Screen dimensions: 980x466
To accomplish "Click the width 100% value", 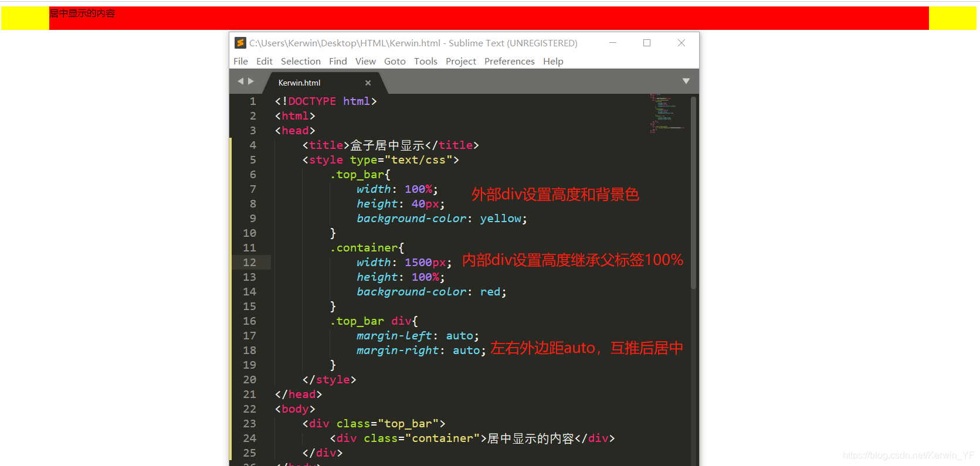I will 418,189.
